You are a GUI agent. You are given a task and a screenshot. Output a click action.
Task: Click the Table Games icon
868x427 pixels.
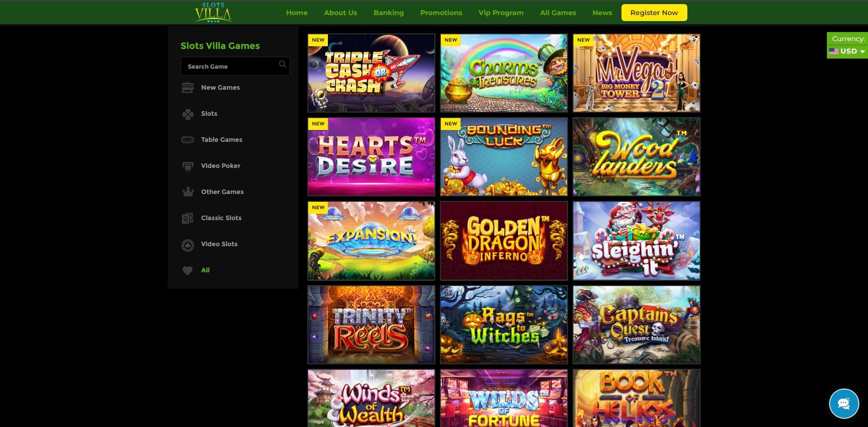coord(188,140)
